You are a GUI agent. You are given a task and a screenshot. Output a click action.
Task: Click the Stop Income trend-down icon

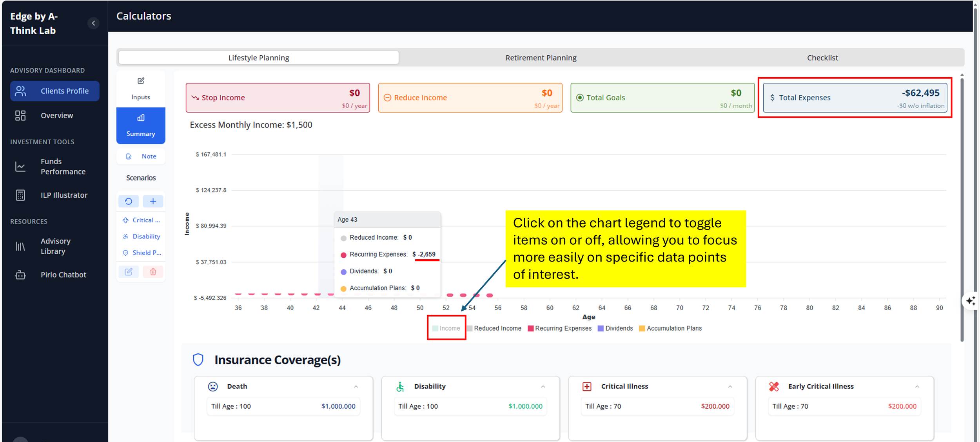(x=195, y=98)
